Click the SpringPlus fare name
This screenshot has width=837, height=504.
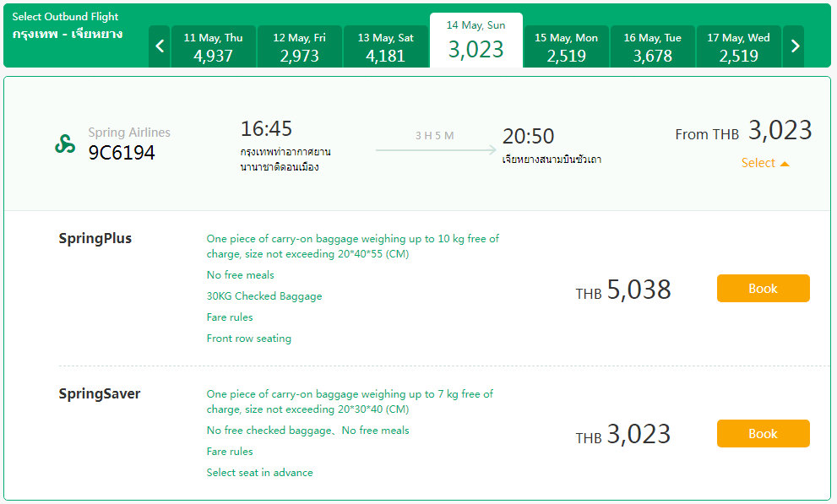(x=95, y=238)
